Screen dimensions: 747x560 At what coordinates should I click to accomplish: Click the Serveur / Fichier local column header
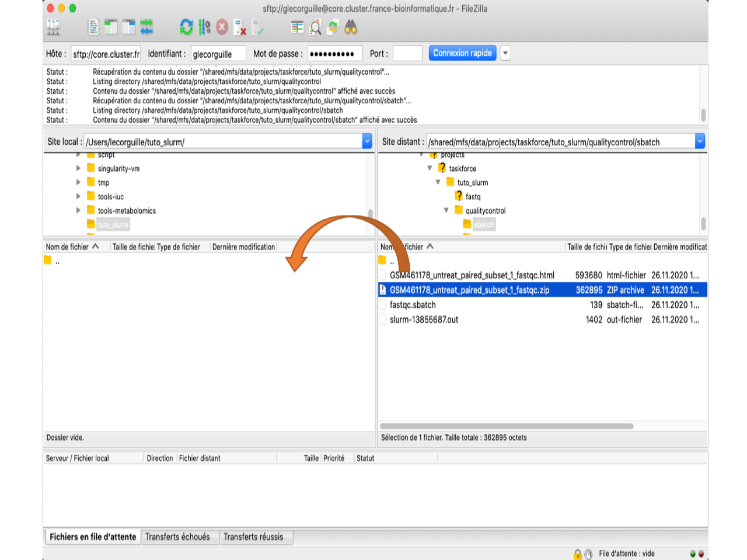pos(78,458)
